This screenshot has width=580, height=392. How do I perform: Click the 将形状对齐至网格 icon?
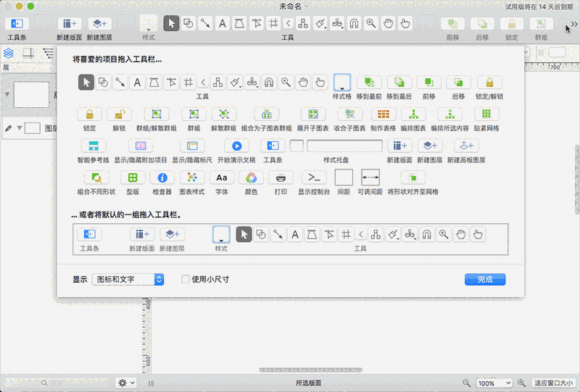pyautogui.click(x=413, y=178)
